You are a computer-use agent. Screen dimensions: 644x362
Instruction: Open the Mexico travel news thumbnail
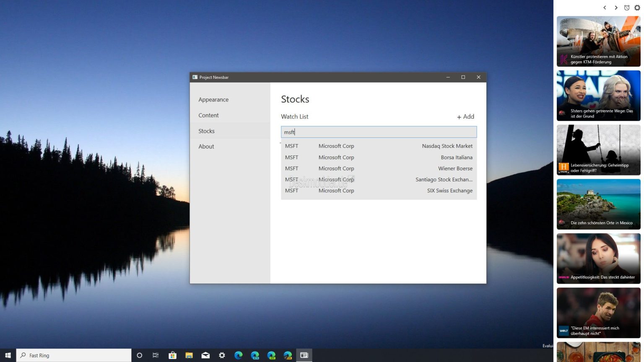coord(598,204)
